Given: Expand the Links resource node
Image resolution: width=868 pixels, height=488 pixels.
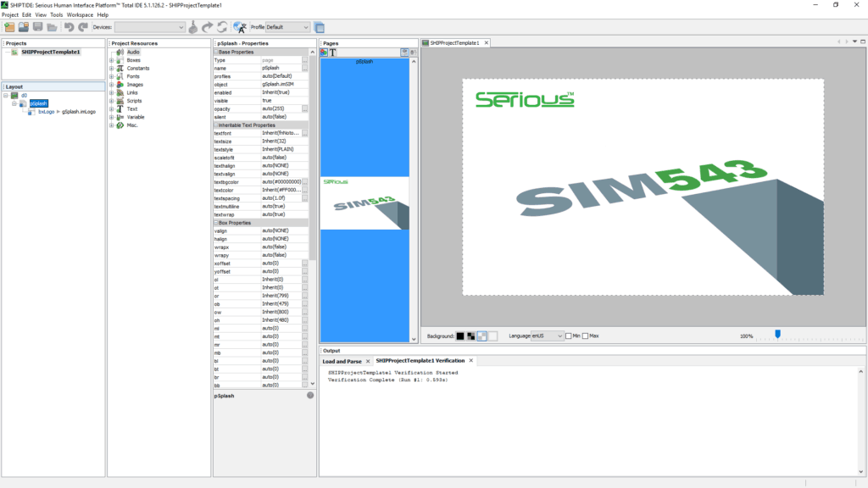Looking at the screenshot, I should 111,93.
